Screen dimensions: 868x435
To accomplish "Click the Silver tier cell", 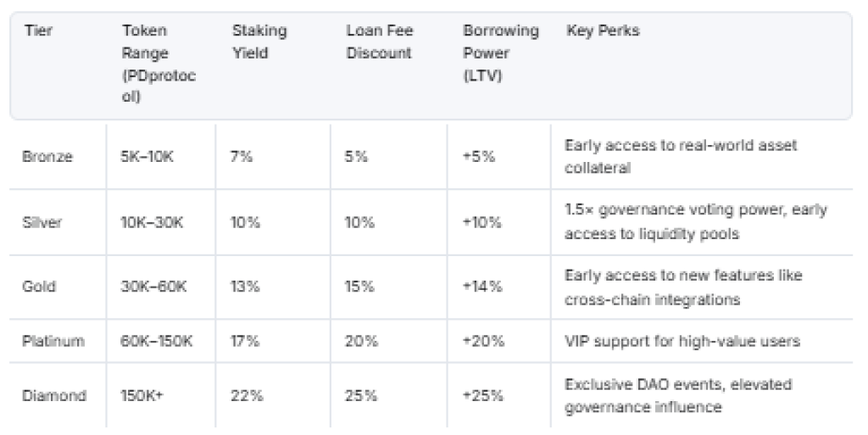I will pos(41,222).
